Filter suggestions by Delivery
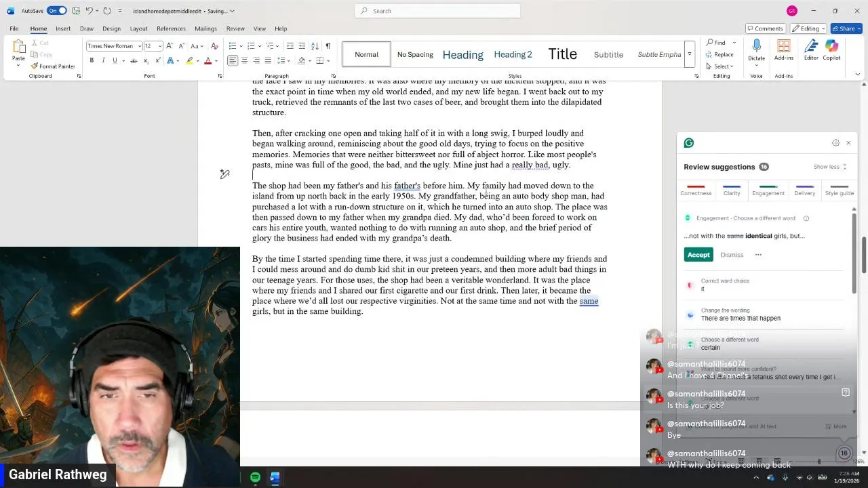 [x=804, y=190]
